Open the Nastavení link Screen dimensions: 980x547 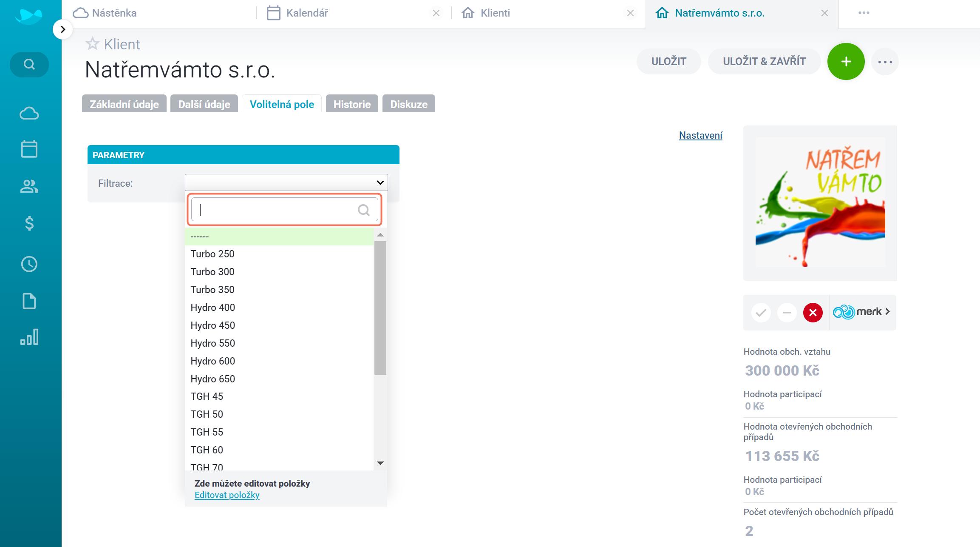(700, 135)
